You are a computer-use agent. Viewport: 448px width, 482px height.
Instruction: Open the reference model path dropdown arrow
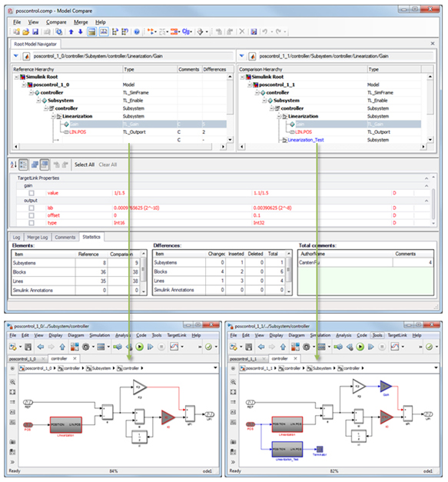pos(16,56)
